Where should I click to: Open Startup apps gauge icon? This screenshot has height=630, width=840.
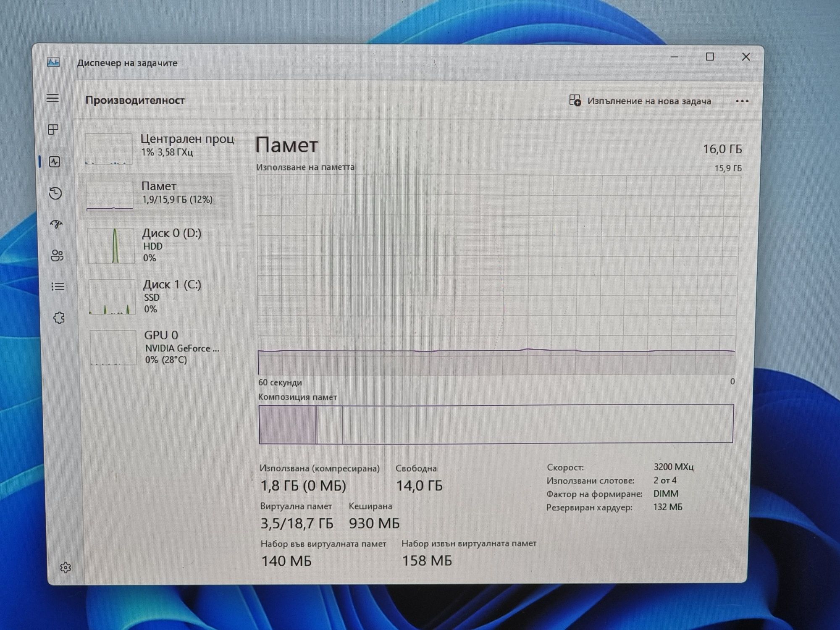56,224
